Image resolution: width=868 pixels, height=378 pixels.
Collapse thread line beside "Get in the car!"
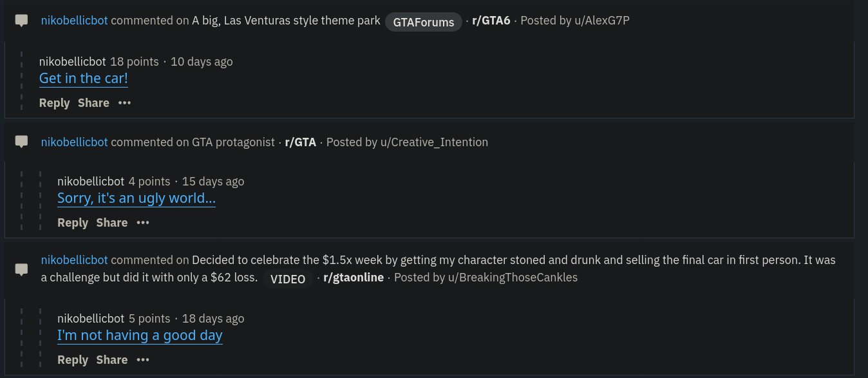click(x=22, y=80)
